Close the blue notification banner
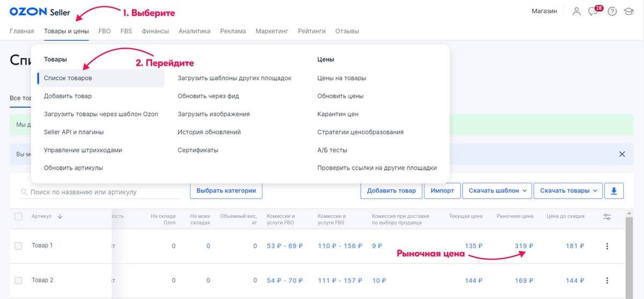Viewport: 644px width, 299px height. pyautogui.click(x=622, y=154)
